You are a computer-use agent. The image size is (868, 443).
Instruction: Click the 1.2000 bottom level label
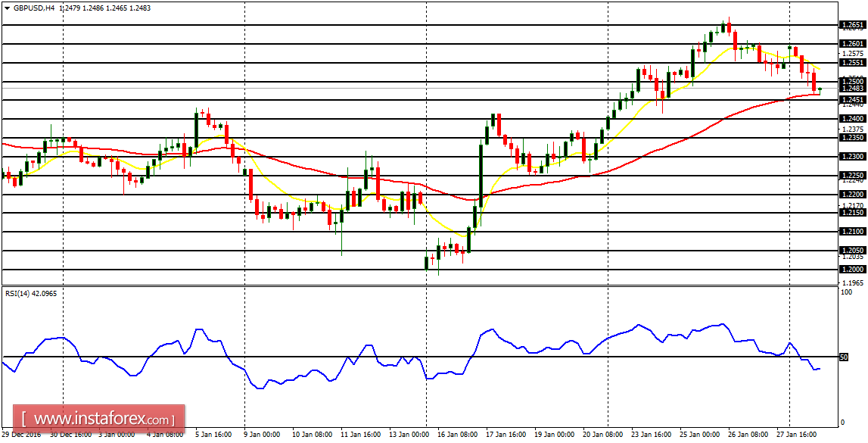tap(852, 270)
